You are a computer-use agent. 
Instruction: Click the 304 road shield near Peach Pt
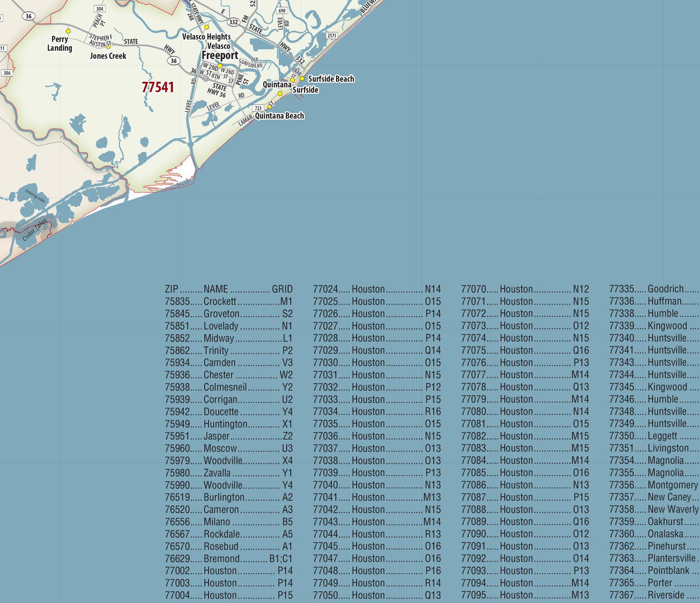pos(100,9)
